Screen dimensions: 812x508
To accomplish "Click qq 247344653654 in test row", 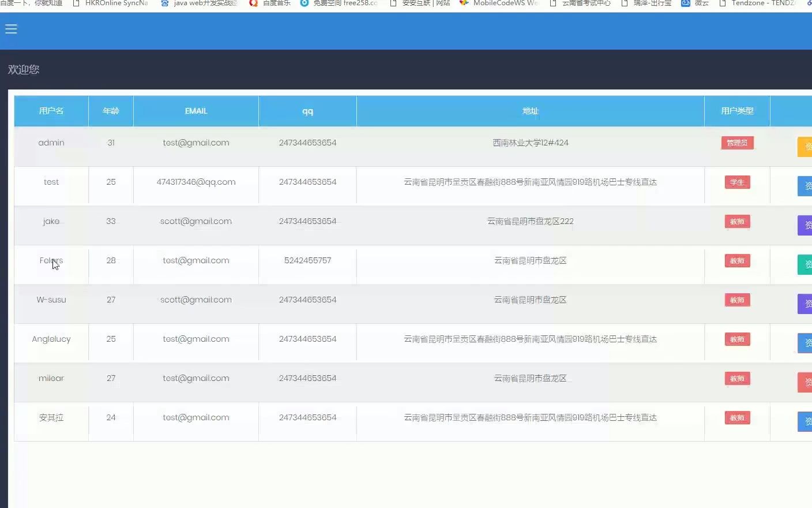I will point(308,182).
